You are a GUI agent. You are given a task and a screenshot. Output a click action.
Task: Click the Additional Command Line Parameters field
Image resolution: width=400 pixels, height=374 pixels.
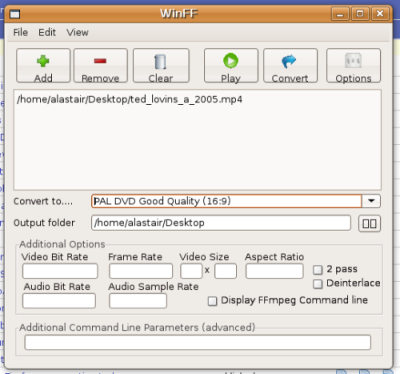point(198,342)
